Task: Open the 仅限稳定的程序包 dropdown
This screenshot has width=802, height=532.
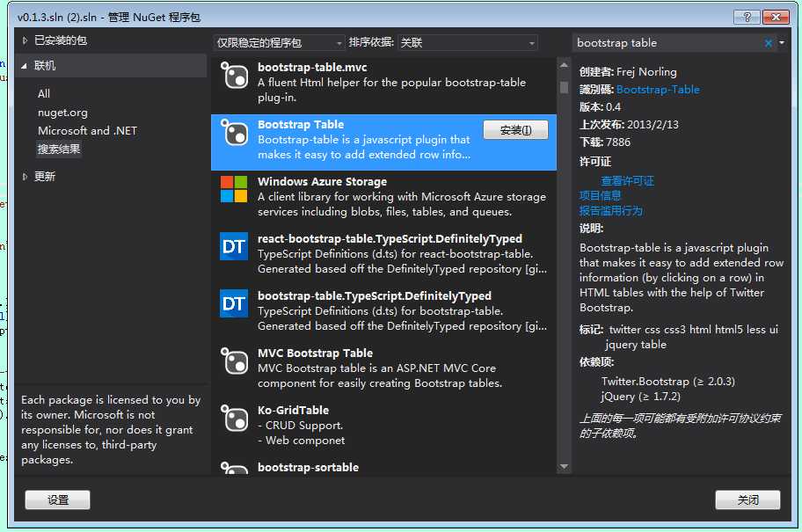Action: click(x=279, y=43)
